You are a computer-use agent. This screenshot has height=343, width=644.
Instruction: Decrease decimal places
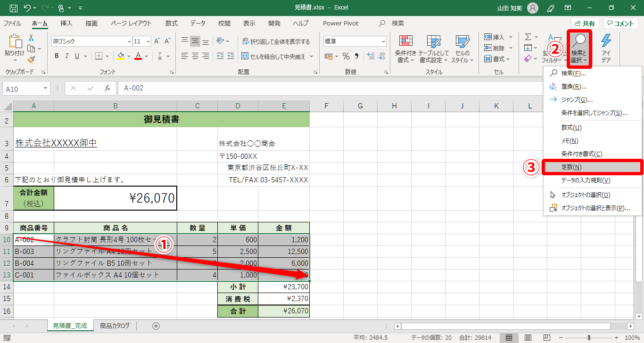381,57
